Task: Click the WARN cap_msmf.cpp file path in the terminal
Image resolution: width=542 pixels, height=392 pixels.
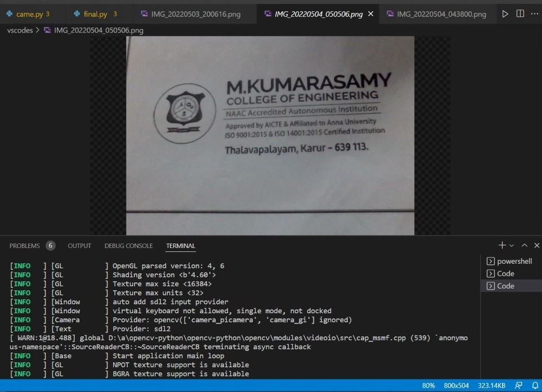Action: point(257,338)
